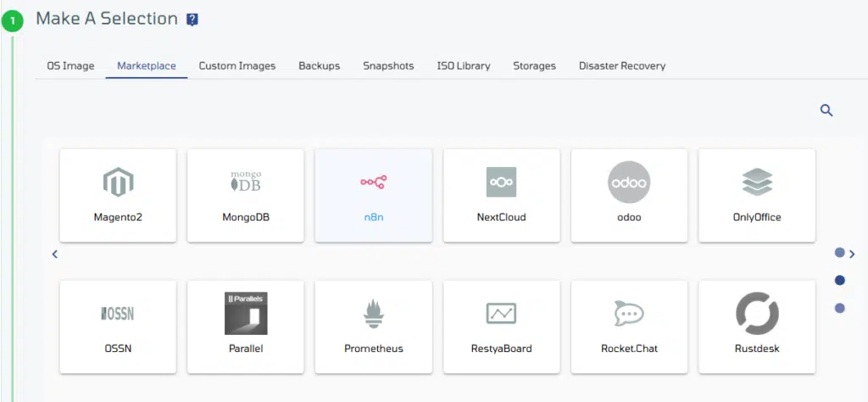The height and width of the screenshot is (402, 868).
Task: Advance carousel with right chevron arrow
Action: tap(853, 254)
